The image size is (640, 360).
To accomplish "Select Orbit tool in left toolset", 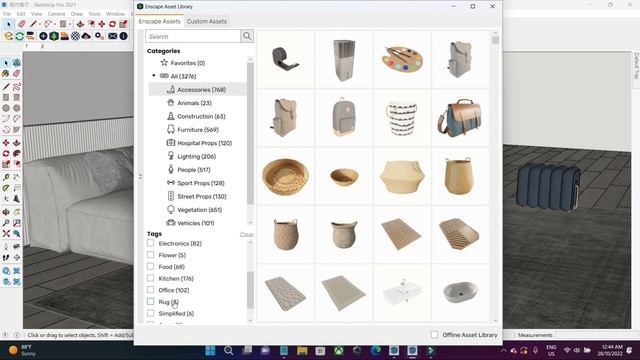I will tap(6, 212).
